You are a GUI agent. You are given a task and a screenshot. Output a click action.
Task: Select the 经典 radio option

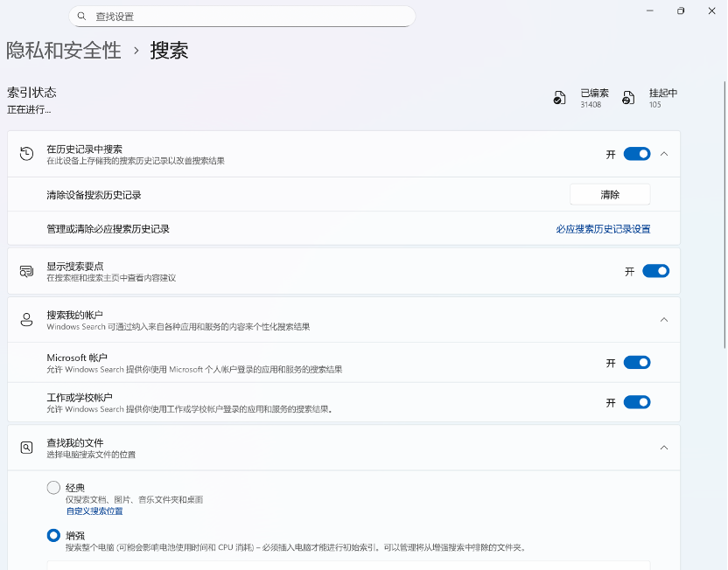click(53, 488)
